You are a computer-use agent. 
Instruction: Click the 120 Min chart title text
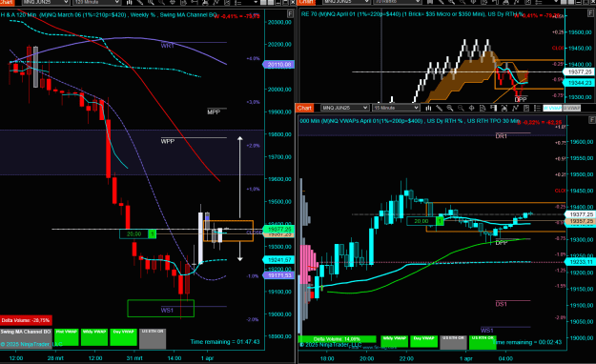pyautogui.click(x=109, y=15)
